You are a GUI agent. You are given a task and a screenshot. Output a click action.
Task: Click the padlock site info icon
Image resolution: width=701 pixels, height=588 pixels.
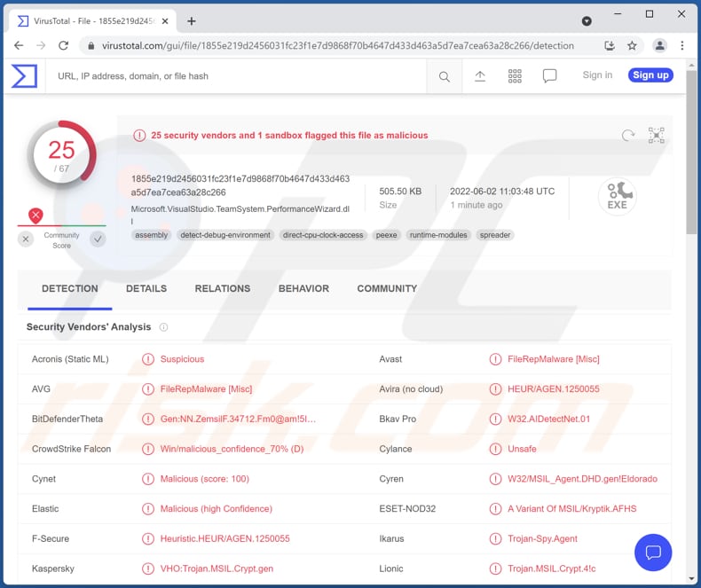pyautogui.click(x=91, y=45)
